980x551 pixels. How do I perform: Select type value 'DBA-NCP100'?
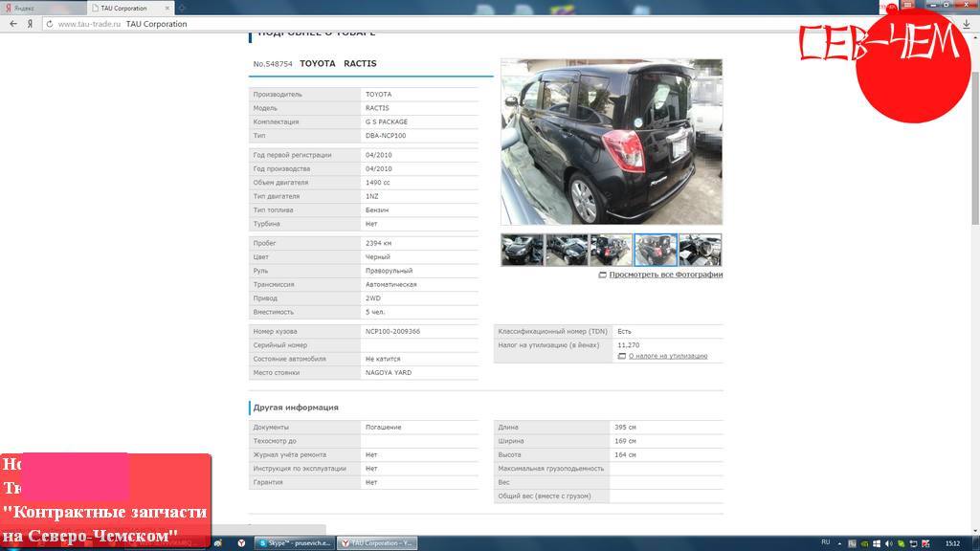click(386, 136)
